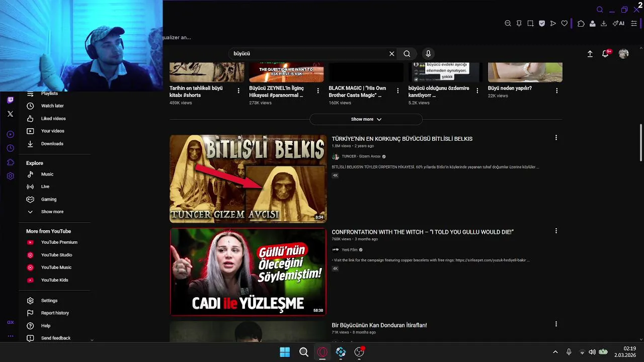Open options for BLACK MAGIC short
Image resolution: width=644 pixels, height=362 pixels.
click(398, 91)
